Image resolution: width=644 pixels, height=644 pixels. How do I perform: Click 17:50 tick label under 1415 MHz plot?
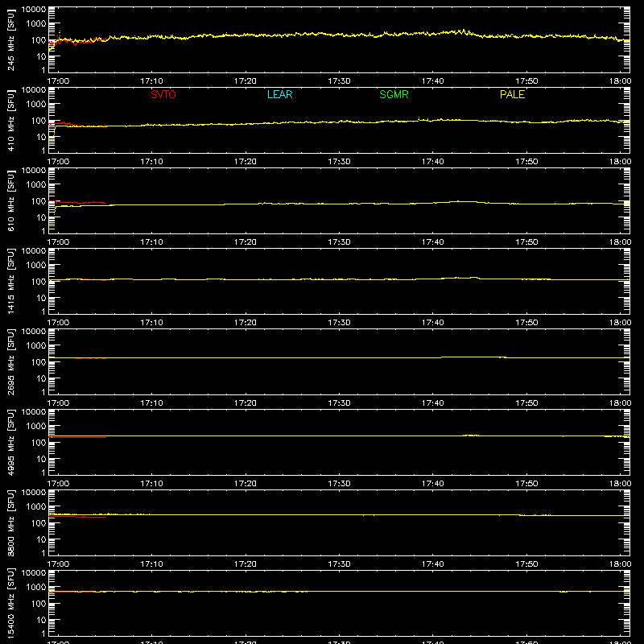(526, 323)
